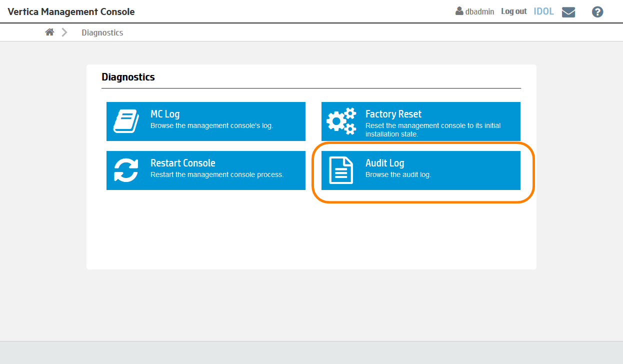Open the help question mark icon
The width and height of the screenshot is (623, 364).
[597, 12]
